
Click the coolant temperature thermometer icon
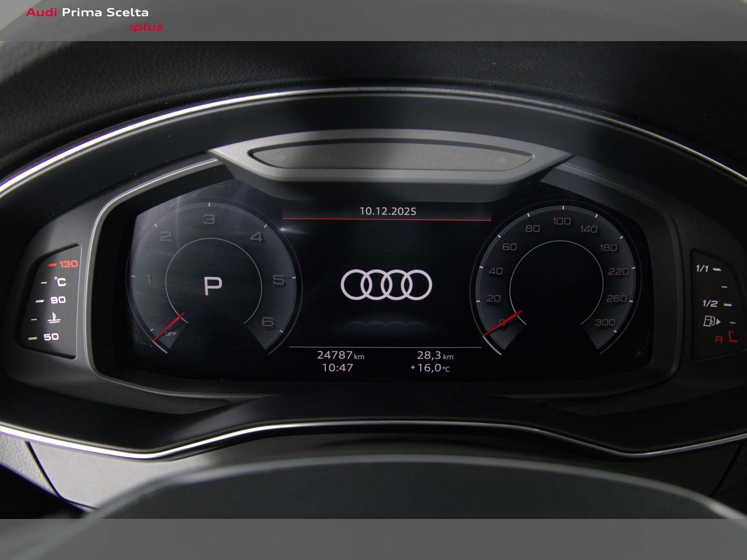tap(55, 318)
